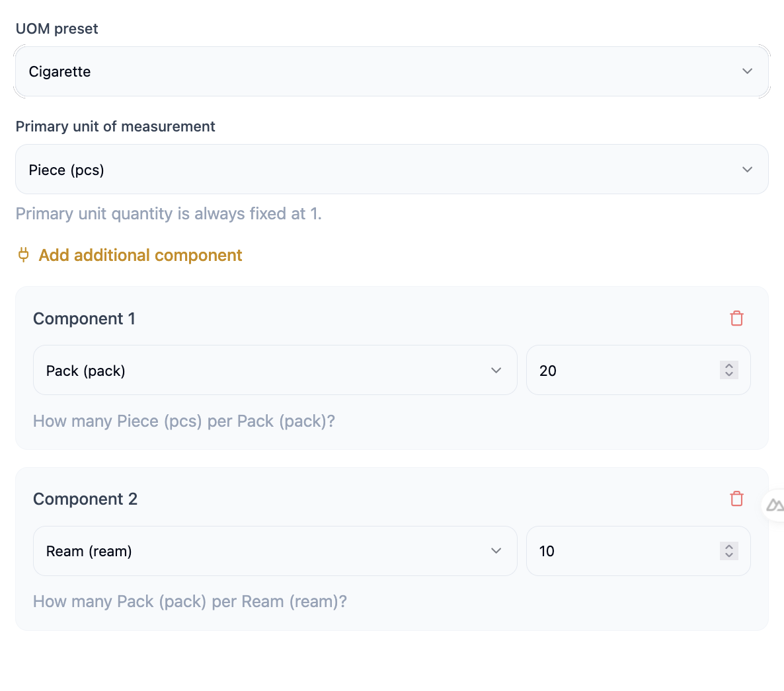Click the chevron arrow in Pack (pack) selector

pos(496,371)
